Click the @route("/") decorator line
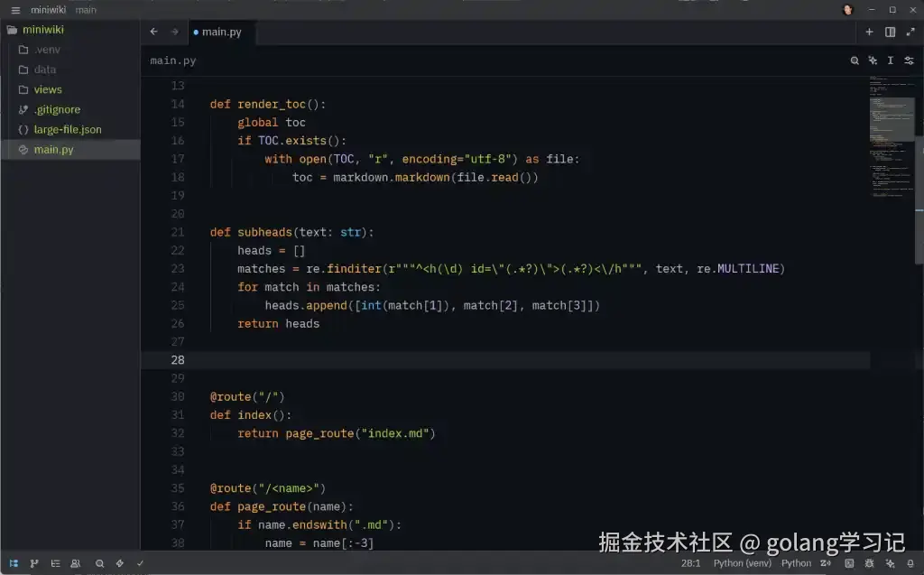Viewport: 924px width, 575px height. point(247,397)
